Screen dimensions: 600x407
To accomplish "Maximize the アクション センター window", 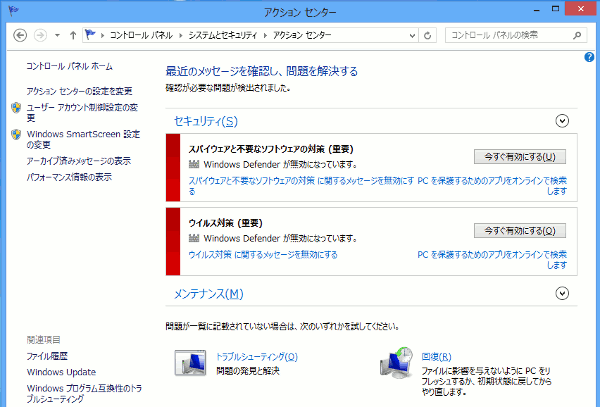I will (x=555, y=8).
